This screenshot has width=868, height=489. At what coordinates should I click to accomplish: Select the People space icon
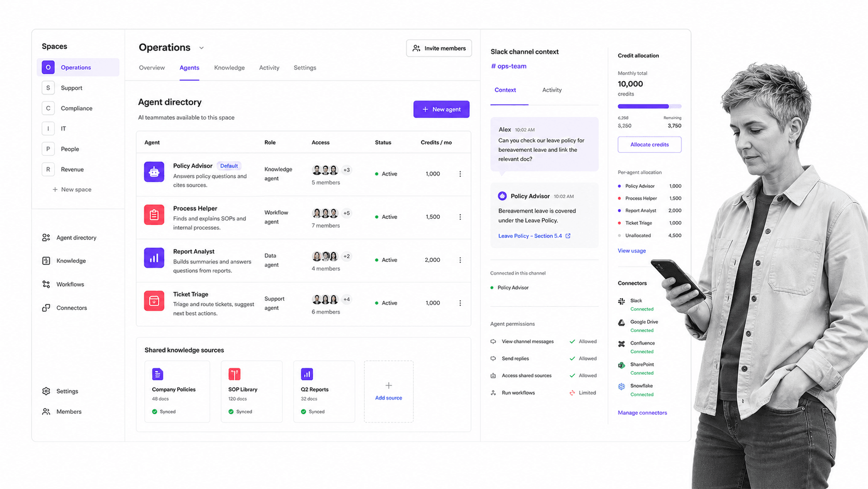click(48, 149)
